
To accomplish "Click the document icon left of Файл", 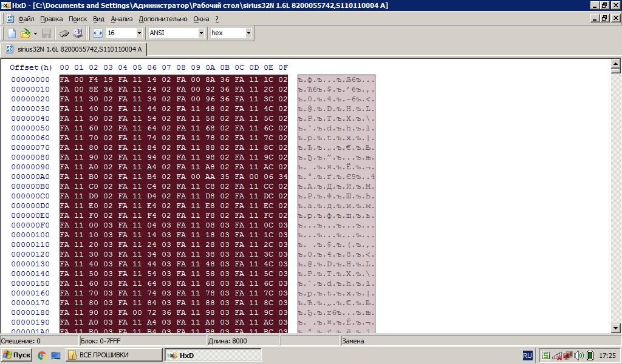I will pyautogui.click(x=10, y=19).
